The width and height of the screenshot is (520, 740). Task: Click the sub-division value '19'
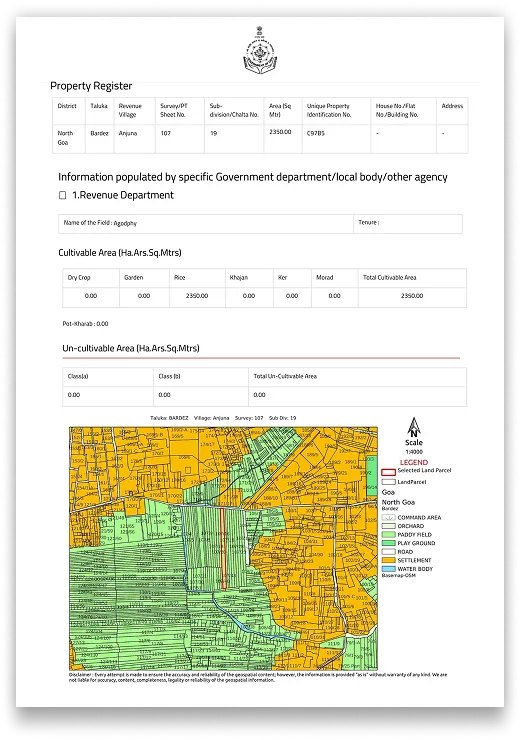pyautogui.click(x=213, y=134)
